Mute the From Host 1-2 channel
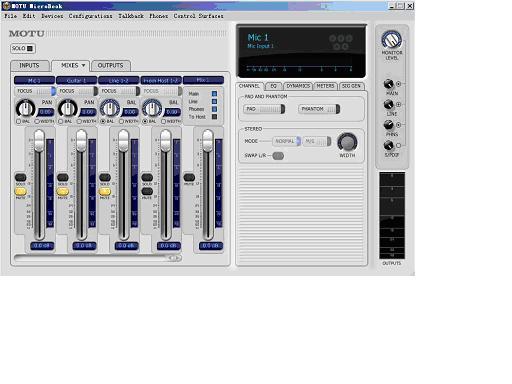The image size is (512, 384). coord(147,191)
